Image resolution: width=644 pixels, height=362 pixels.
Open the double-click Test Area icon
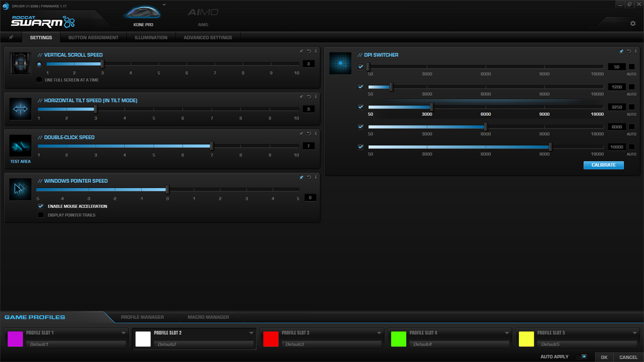click(20, 145)
